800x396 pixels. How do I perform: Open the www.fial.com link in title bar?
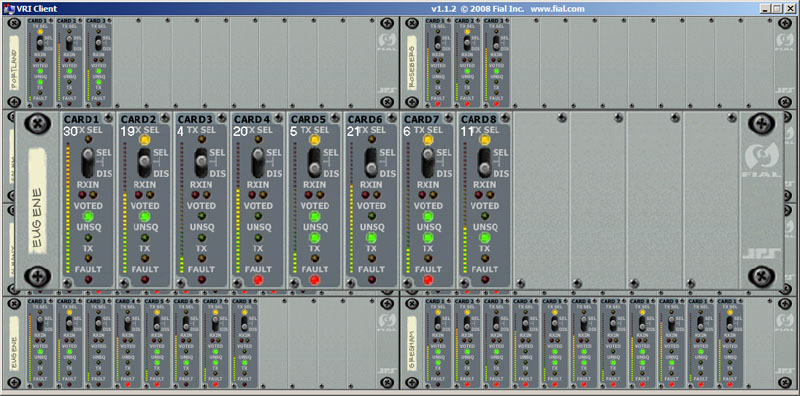[557, 9]
